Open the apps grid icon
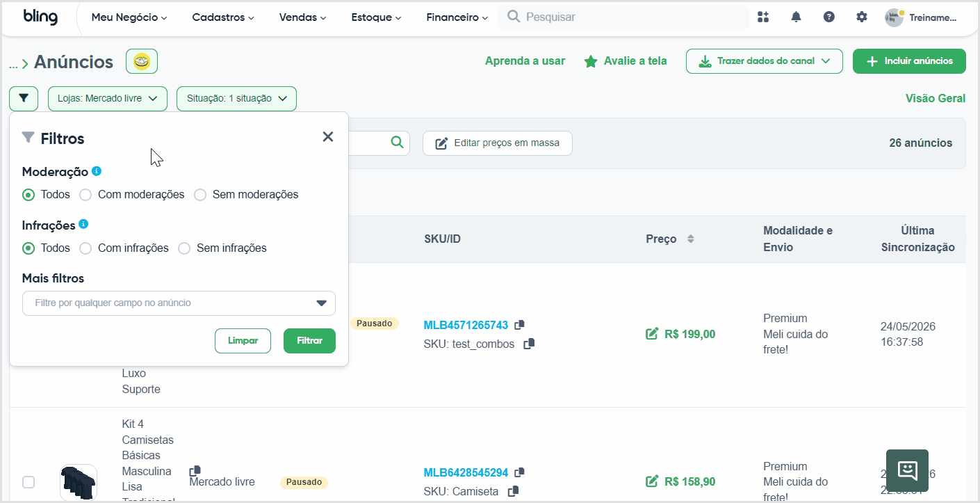Viewport: 980px width, 503px height. click(763, 17)
